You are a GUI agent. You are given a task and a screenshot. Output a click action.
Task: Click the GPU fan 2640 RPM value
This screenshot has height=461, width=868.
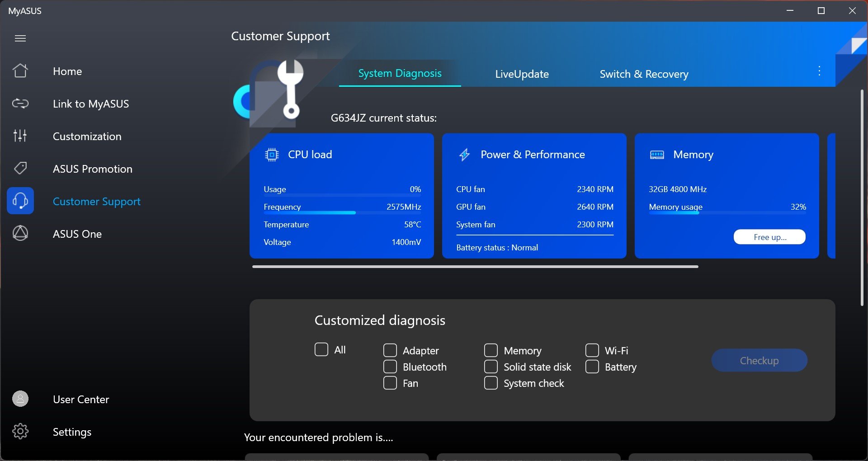[x=595, y=207]
